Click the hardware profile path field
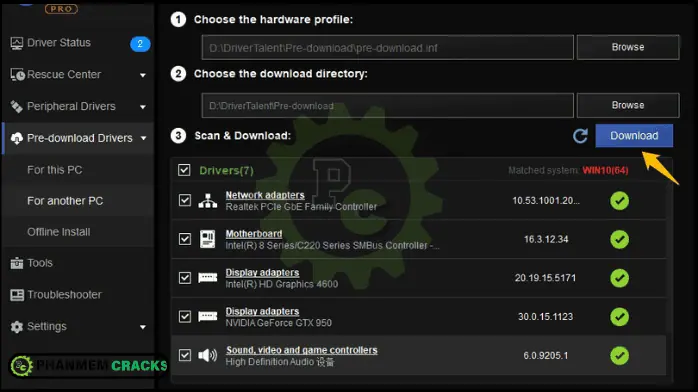The height and width of the screenshot is (392, 698). click(387, 47)
